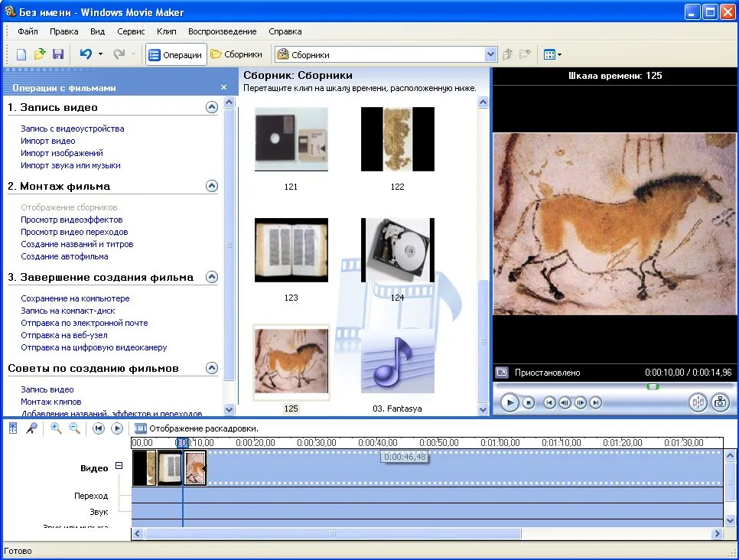739x560 pixels.
Task: Split the clip at current frame
Action: 698,402
